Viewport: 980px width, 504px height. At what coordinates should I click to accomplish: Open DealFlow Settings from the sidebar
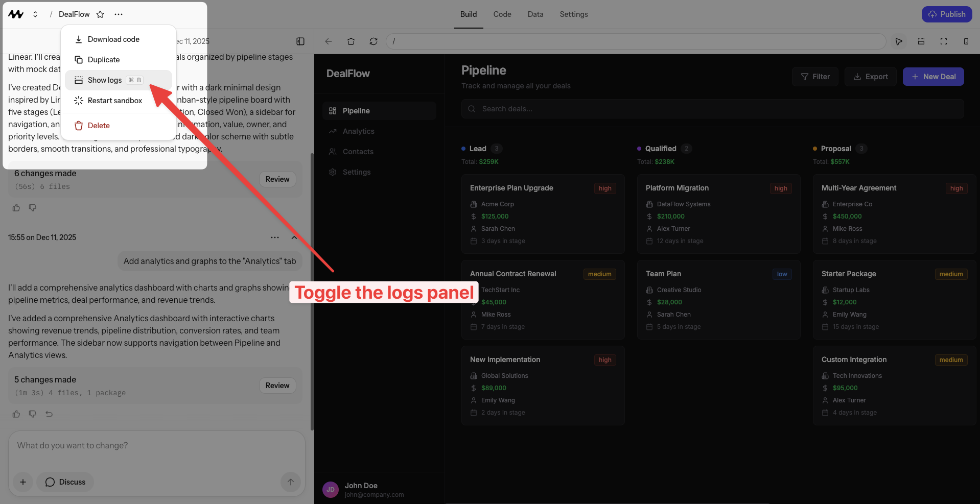point(357,172)
